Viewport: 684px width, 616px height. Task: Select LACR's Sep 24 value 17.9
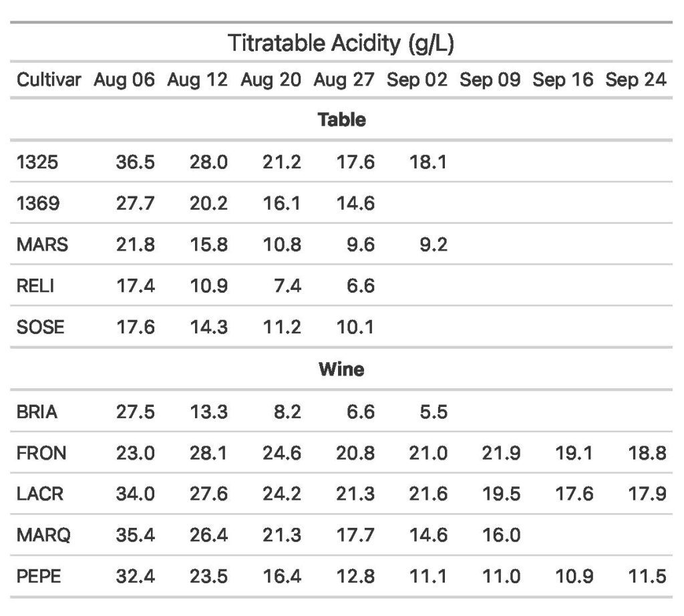point(647,494)
